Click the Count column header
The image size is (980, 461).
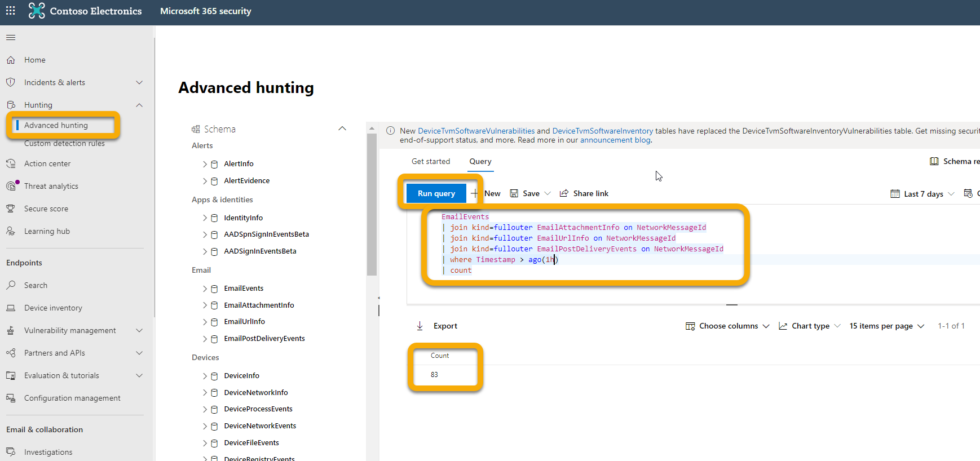[440, 356]
